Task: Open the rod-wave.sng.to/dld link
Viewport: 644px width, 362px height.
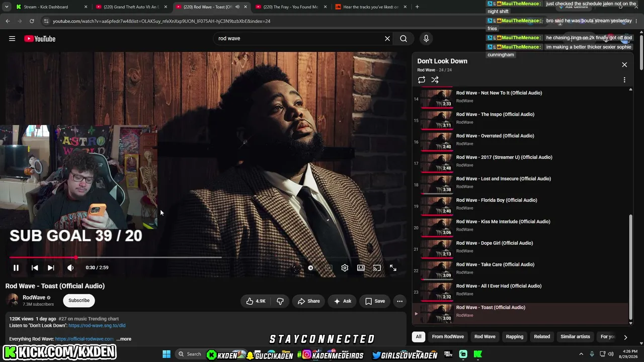Action: click(x=97, y=326)
